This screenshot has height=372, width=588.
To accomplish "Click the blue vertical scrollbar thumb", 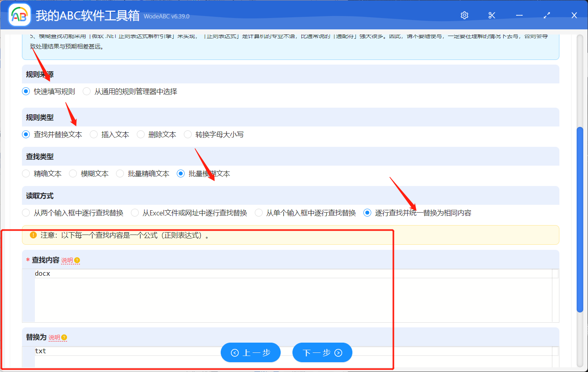I will [580, 219].
